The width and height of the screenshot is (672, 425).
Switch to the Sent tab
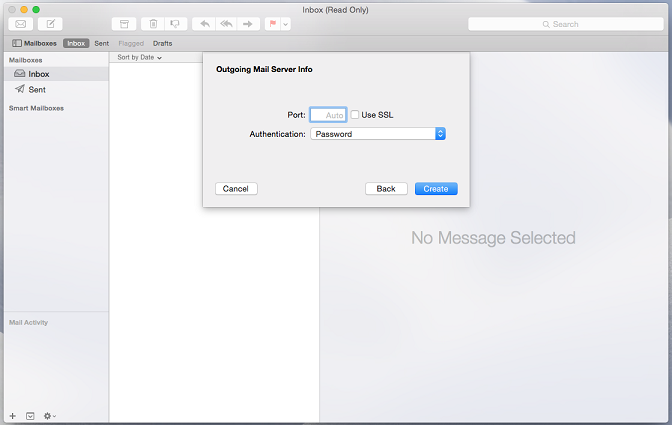click(x=102, y=44)
